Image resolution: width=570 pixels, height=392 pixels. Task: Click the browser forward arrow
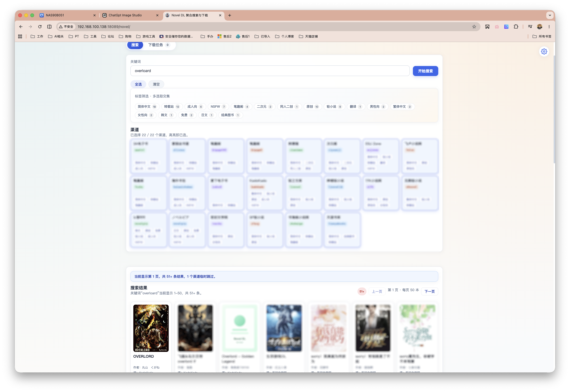pos(30,27)
